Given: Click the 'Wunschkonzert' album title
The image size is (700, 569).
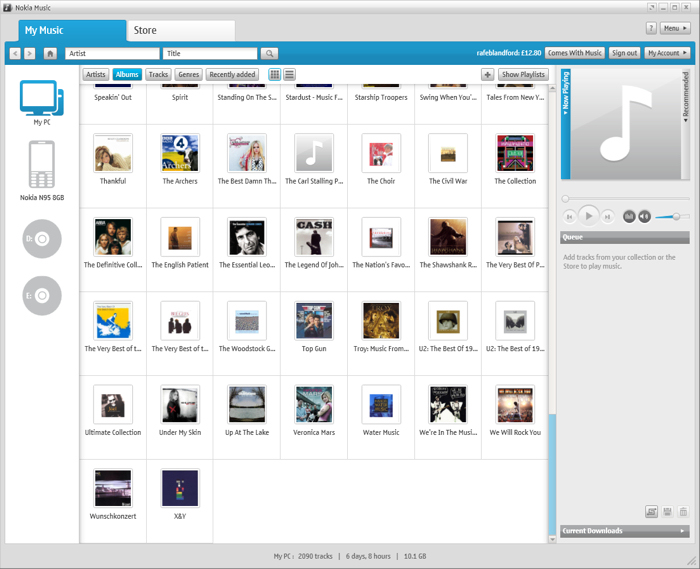Looking at the screenshot, I should pos(113,516).
